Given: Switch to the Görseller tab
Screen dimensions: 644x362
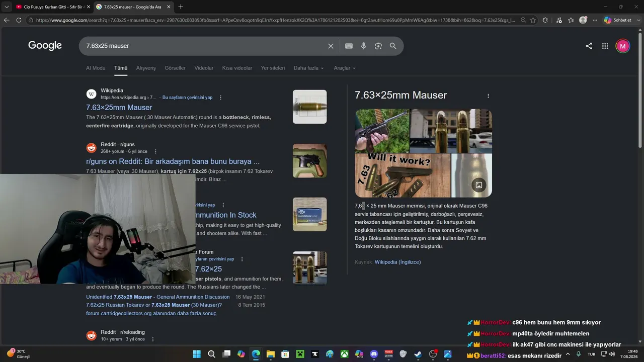Looking at the screenshot, I should coord(175,68).
